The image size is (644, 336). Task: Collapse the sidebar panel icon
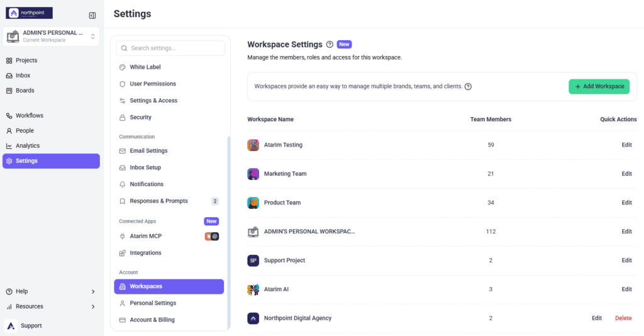(92, 16)
